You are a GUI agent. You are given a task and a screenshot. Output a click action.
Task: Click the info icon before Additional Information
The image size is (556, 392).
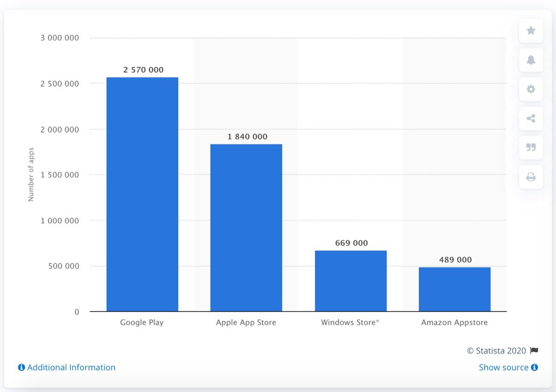[20, 367]
